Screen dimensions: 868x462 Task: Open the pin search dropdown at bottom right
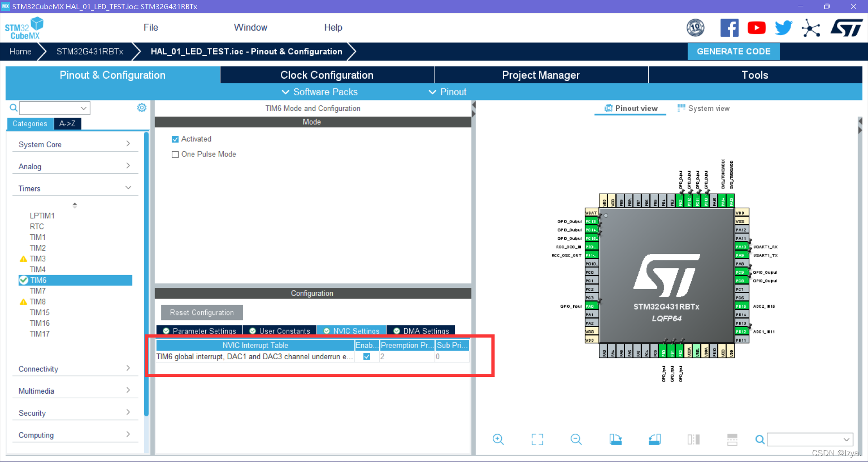point(810,439)
